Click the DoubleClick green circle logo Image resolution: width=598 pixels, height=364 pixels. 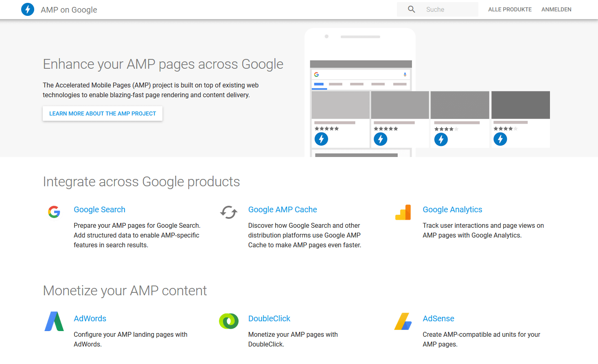(x=229, y=321)
